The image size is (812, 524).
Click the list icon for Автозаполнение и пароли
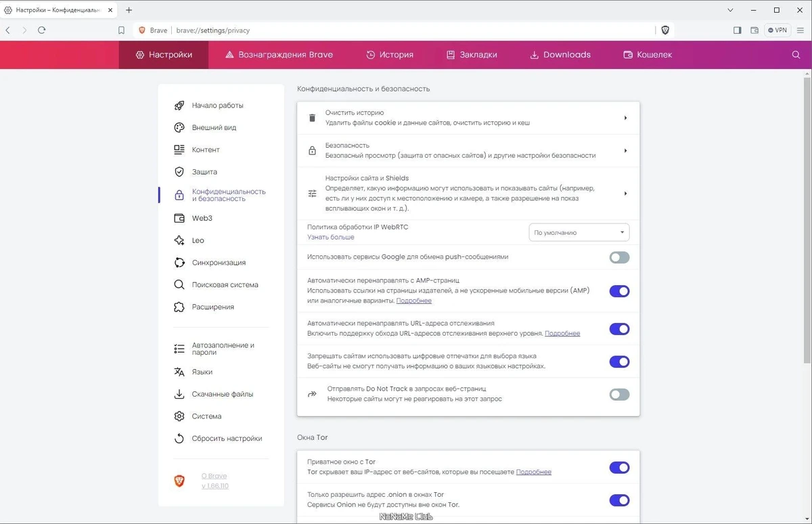point(179,349)
